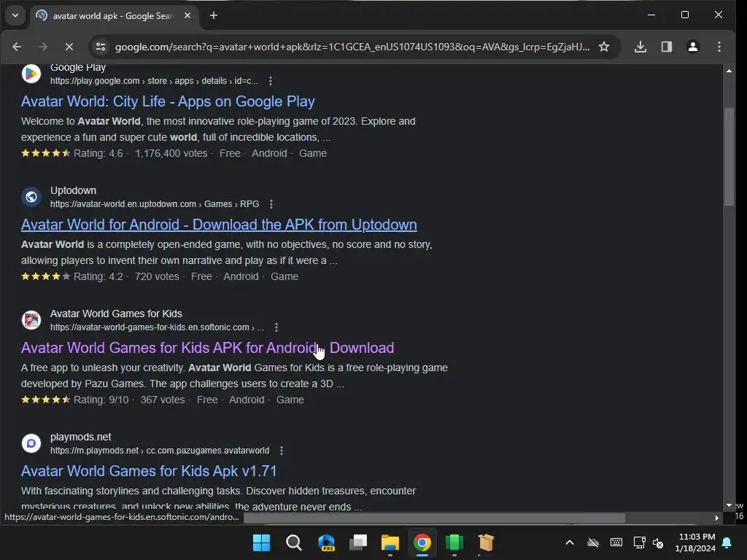
Task: Open Avatar World Games for Kids Apk v1.71
Action: pos(149,472)
